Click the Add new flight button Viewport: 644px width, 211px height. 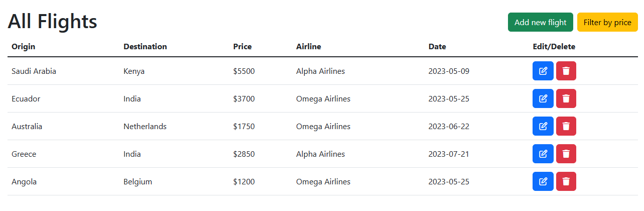pos(540,22)
